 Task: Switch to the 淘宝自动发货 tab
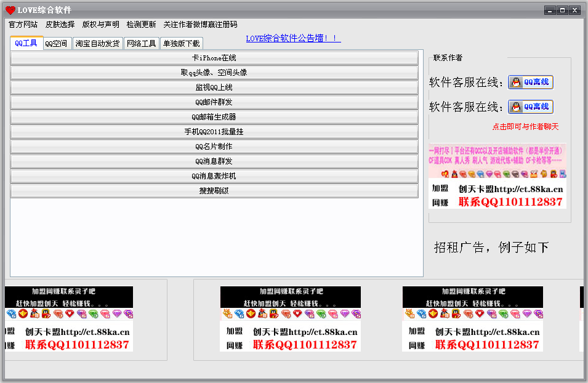[97, 44]
